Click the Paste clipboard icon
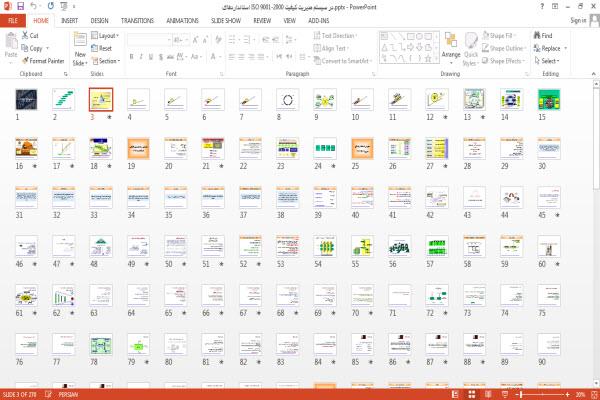The width and height of the screenshot is (600, 400). pyautogui.click(x=11, y=41)
